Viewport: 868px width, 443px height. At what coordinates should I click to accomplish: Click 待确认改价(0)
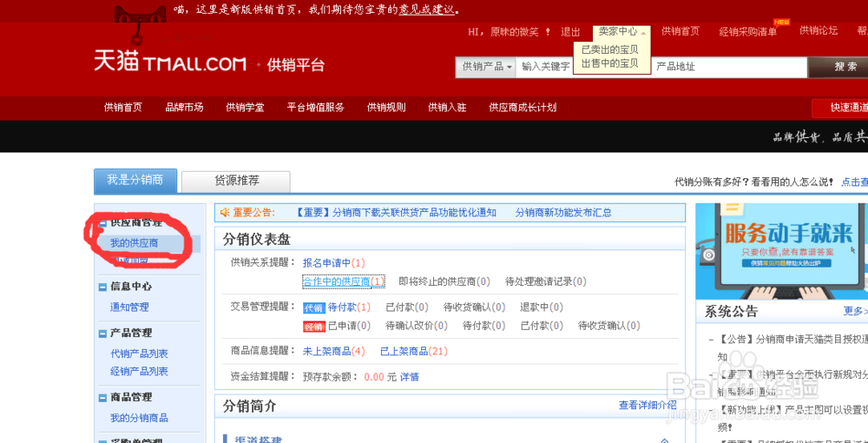point(417,326)
